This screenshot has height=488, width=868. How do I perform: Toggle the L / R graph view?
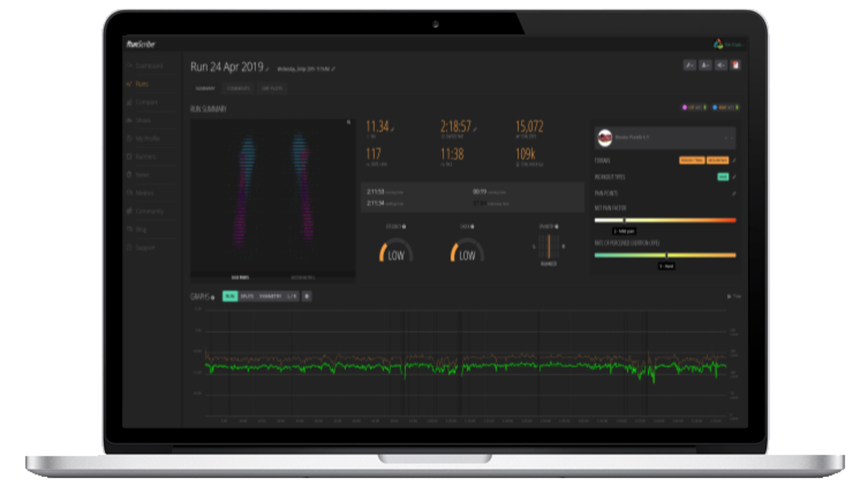[292, 296]
